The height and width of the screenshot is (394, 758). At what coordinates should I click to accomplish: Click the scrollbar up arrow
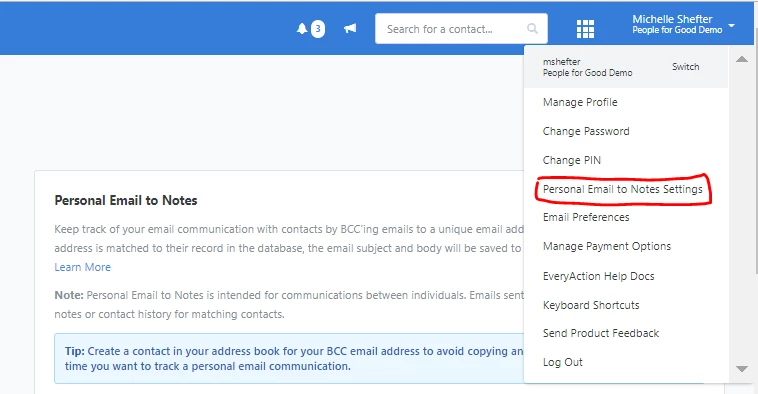point(742,59)
